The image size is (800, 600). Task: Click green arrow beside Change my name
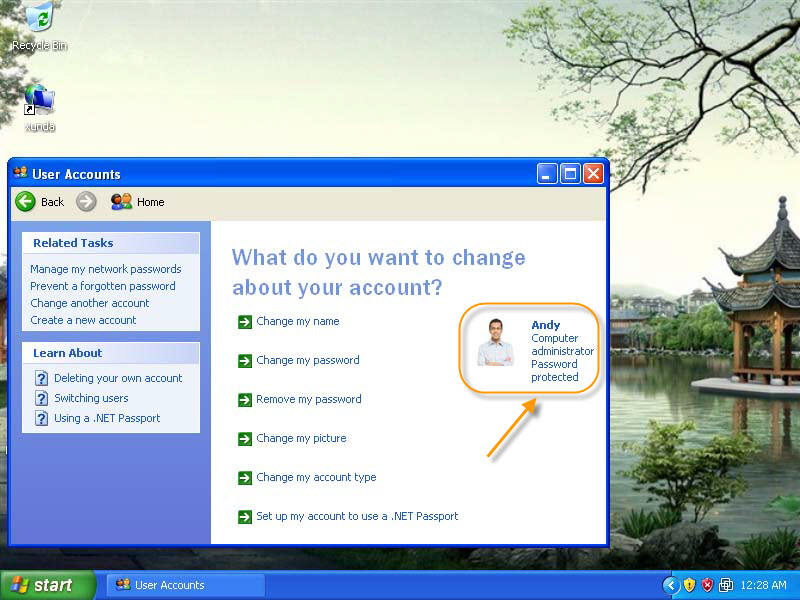(245, 322)
